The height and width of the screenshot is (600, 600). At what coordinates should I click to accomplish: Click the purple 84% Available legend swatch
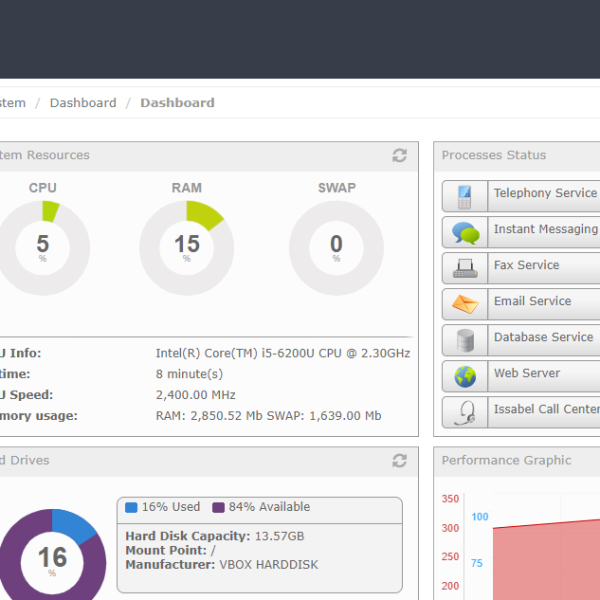(219, 507)
